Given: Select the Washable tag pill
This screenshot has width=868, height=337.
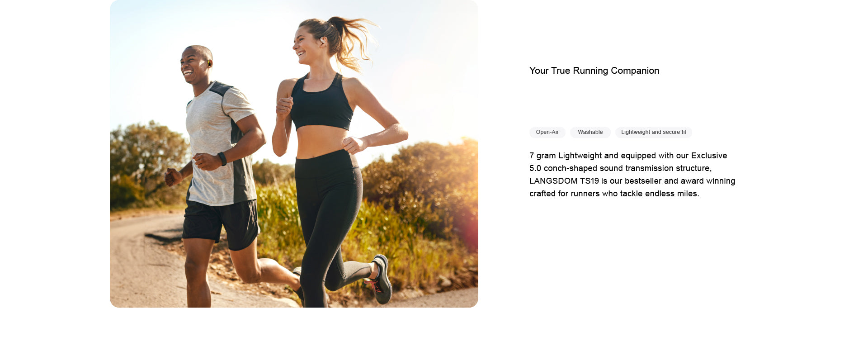Looking at the screenshot, I should point(590,132).
